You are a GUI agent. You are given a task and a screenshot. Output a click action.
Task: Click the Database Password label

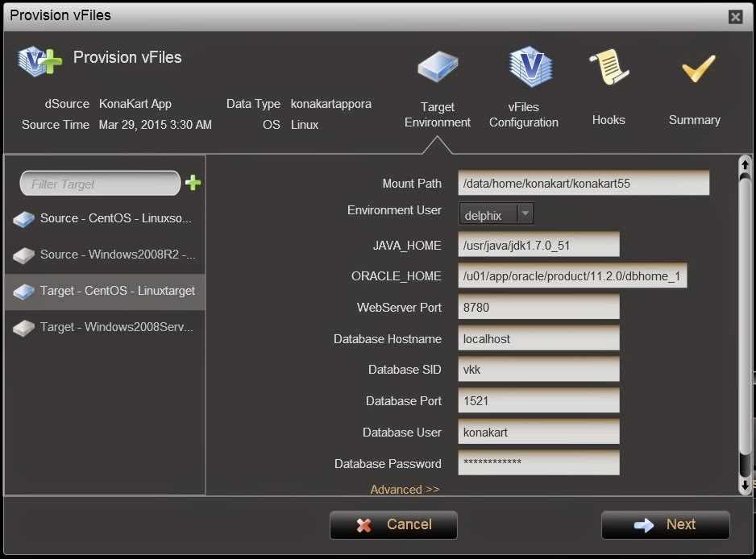[388, 464]
